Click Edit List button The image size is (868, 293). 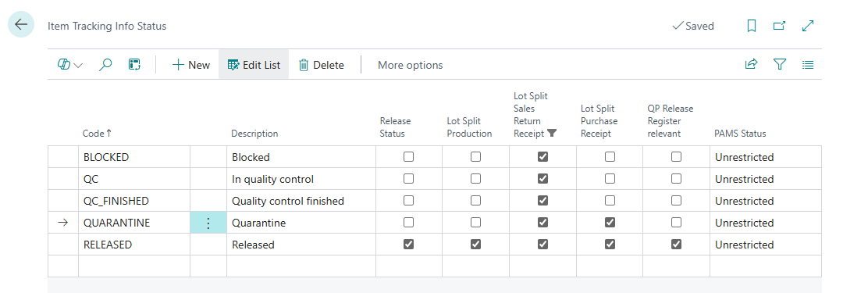(254, 65)
